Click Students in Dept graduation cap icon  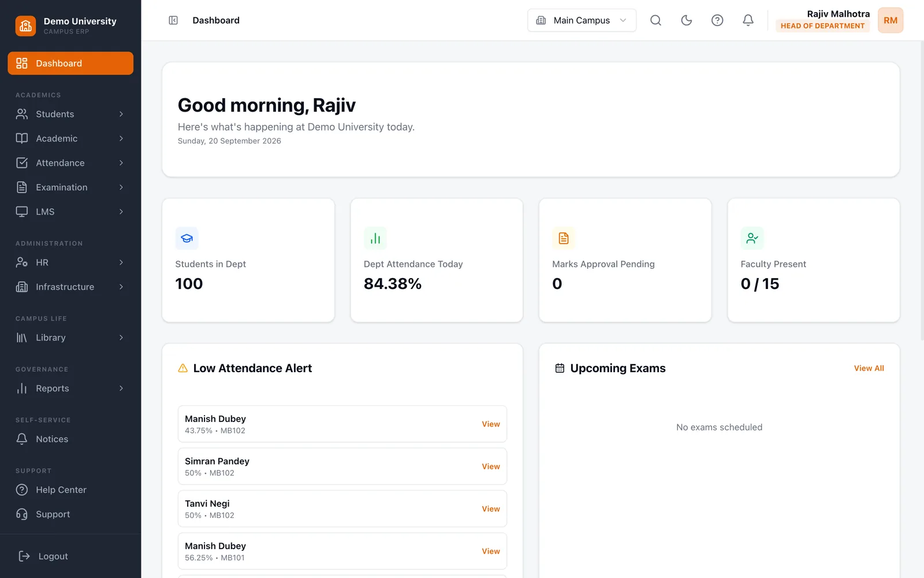[x=187, y=238]
